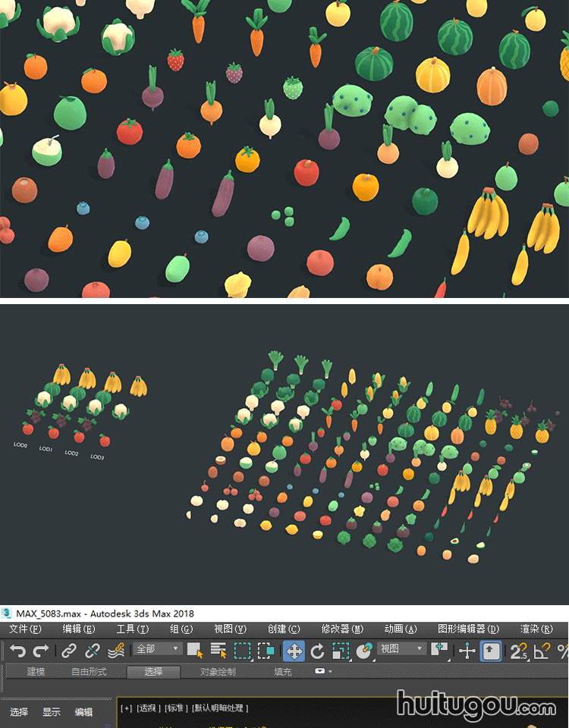Activate the Select and Move tool
The width and height of the screenshot is (569, 728).
click(x=294, y=651)
